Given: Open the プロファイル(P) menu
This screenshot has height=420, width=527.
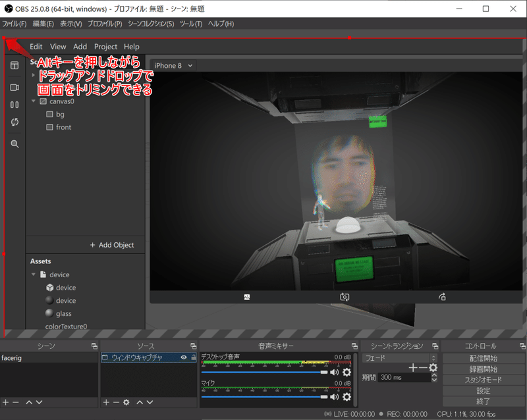Looking at the screenshot, I should coord(105,24).
